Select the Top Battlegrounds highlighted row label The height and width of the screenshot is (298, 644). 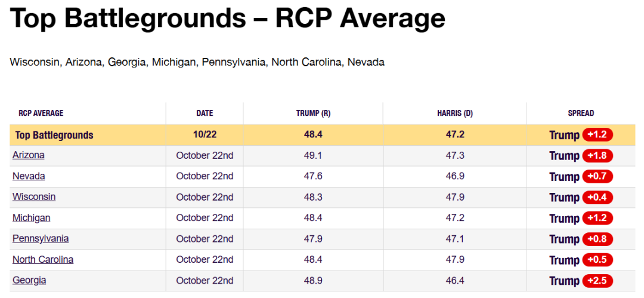(x=55, y=135)
